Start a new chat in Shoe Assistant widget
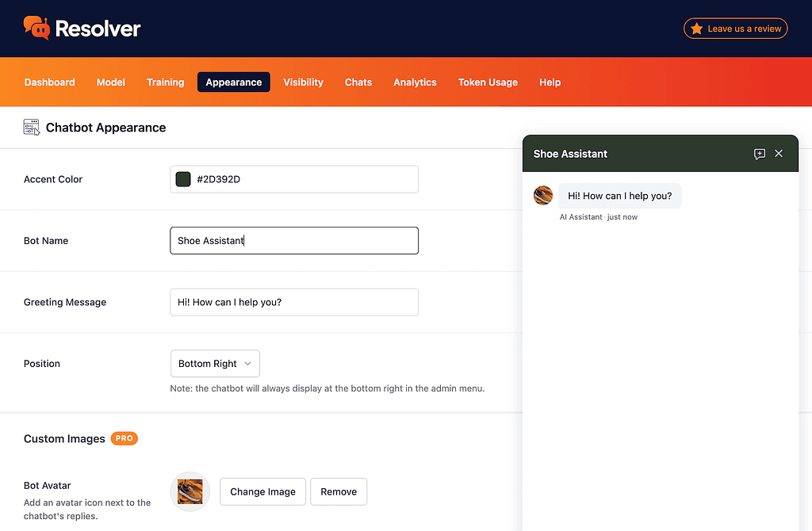The height and width of the screenshot is (531, 812). coord(759,154)
